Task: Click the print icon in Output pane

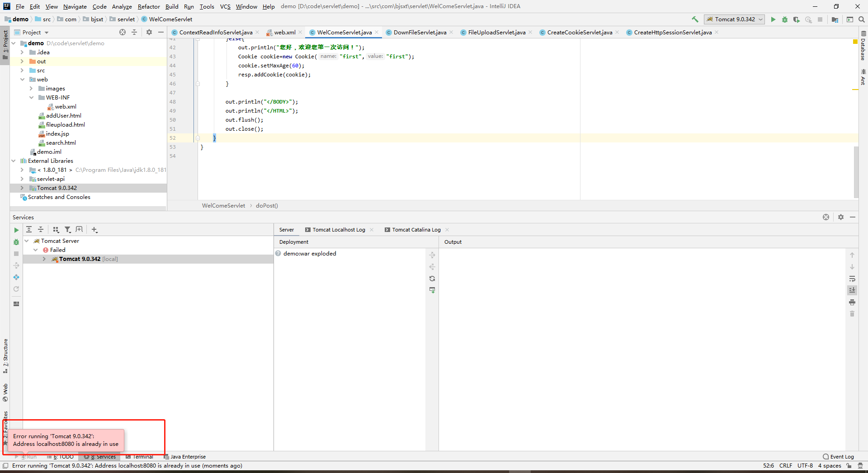Action: coord(852,302)
